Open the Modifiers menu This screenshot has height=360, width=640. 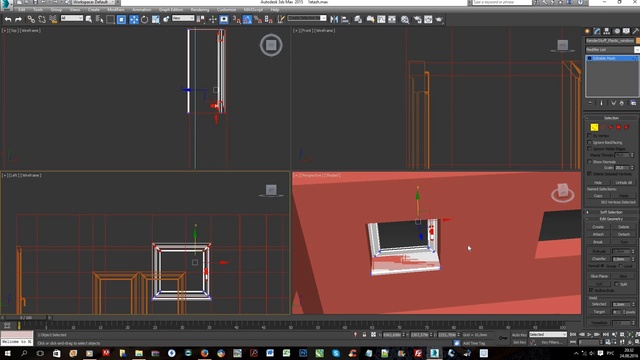116,9
